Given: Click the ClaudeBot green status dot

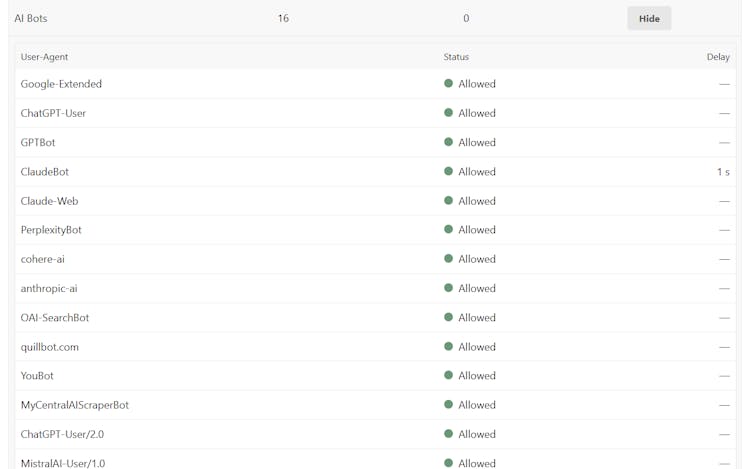Looking at the screenshot, I should coord(448,172).
